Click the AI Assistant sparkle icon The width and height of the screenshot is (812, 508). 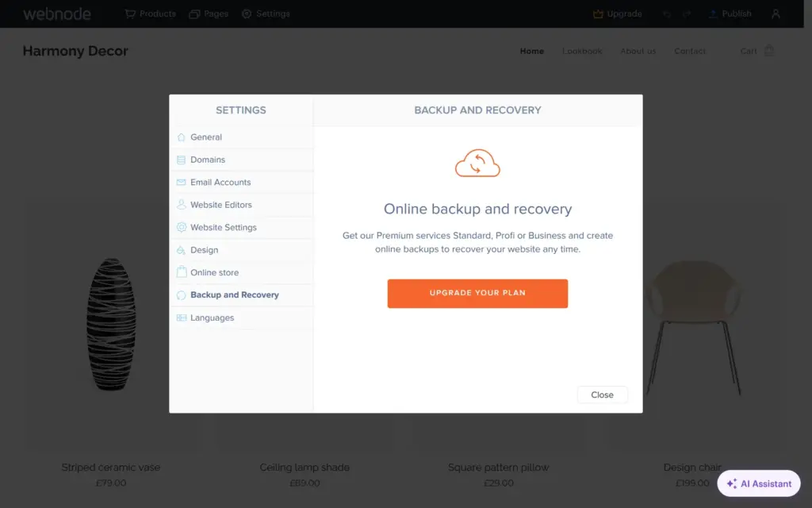click(x=732, y=483)
